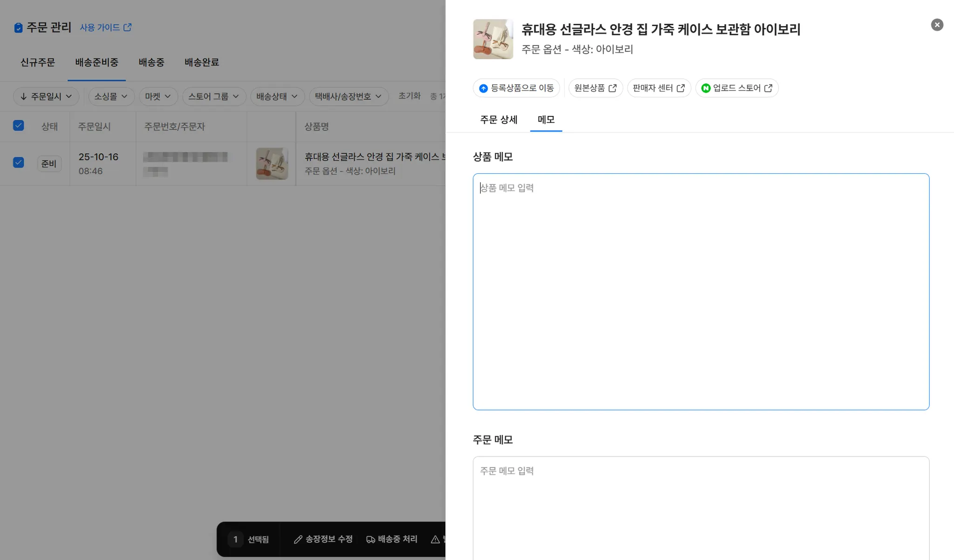Click the 배송중 처리 truck action
Viewport: 954px width, 560px height.
click(392, 539)
